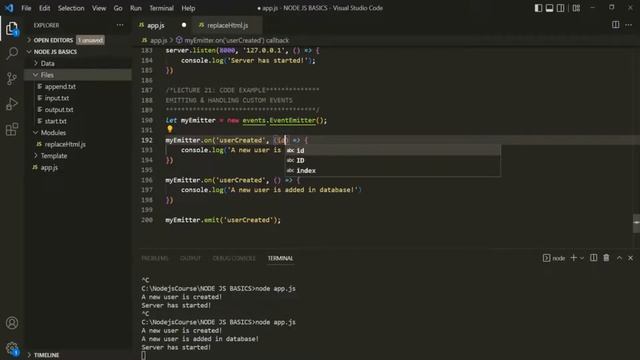Open the Search view icon
Screen dimensions: 640x360
[12, 53]
